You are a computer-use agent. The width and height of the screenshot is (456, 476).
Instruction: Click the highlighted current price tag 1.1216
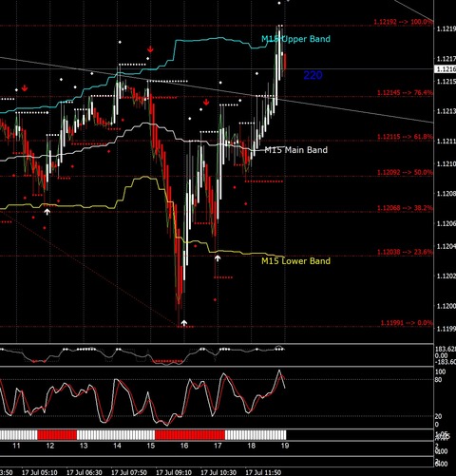click(x=446, y=69)
